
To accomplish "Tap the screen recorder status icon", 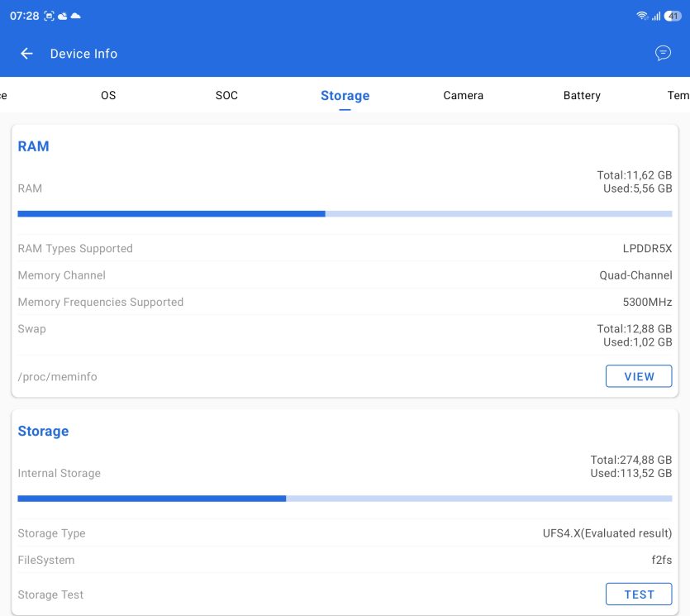I will pyautogui.click(x=49, y=17).
